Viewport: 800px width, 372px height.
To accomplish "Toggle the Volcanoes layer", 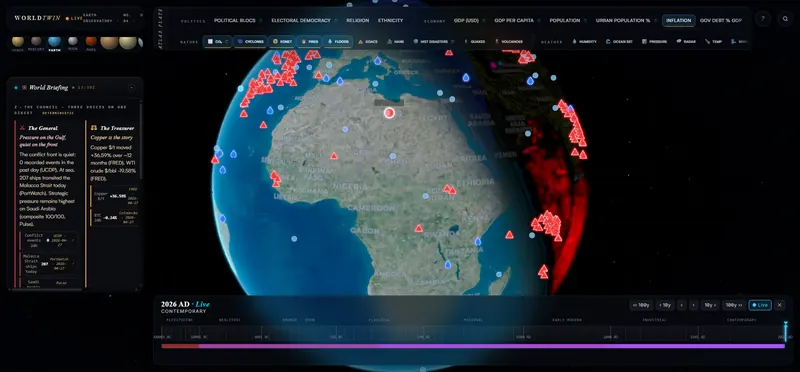I will 509,41.
